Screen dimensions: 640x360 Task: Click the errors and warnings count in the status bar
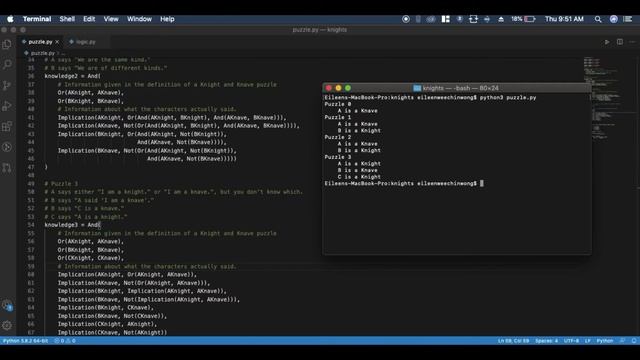pos(65,341)
